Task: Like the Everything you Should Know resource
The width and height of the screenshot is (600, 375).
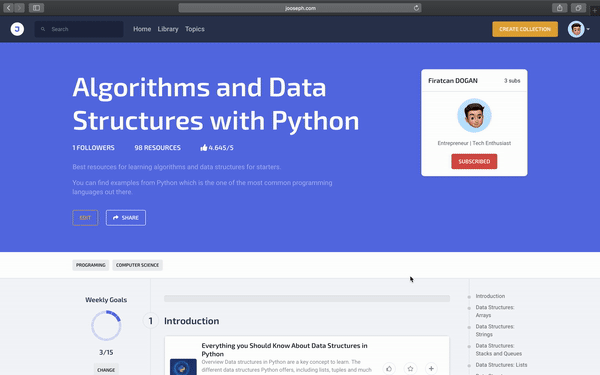Action: (x=389, y=368)
